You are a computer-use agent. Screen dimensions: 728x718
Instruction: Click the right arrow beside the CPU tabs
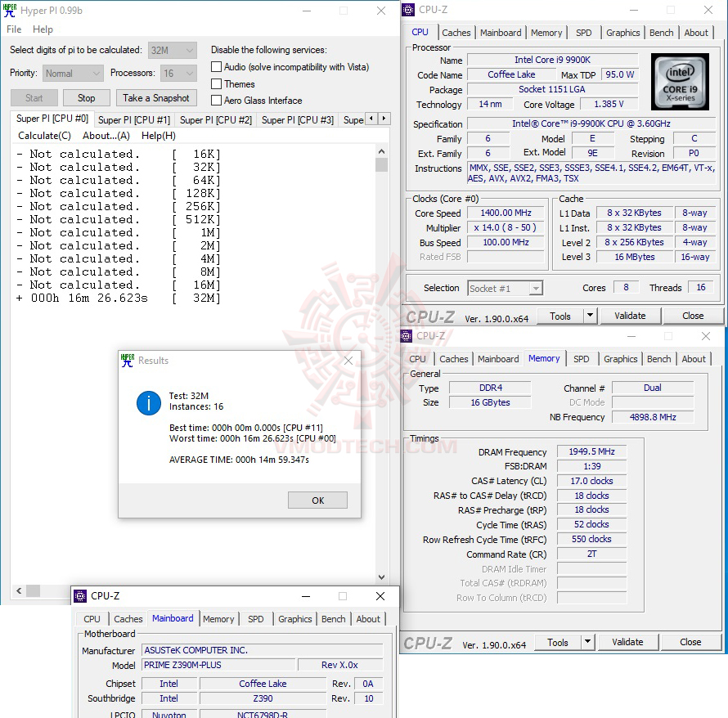pyautogui.click(x=384, y=118)
